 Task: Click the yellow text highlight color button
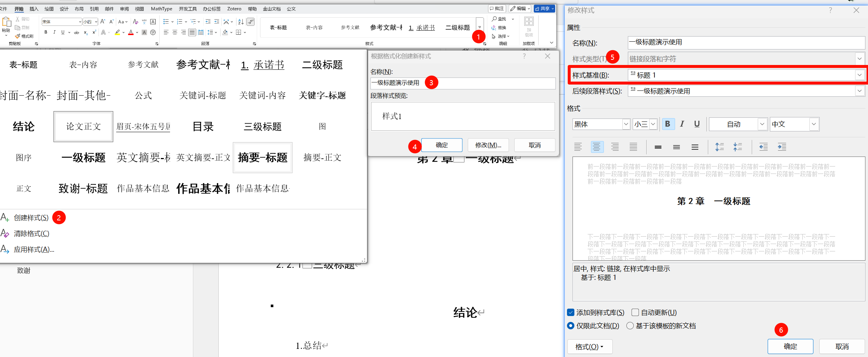click(x=117, y=32)
